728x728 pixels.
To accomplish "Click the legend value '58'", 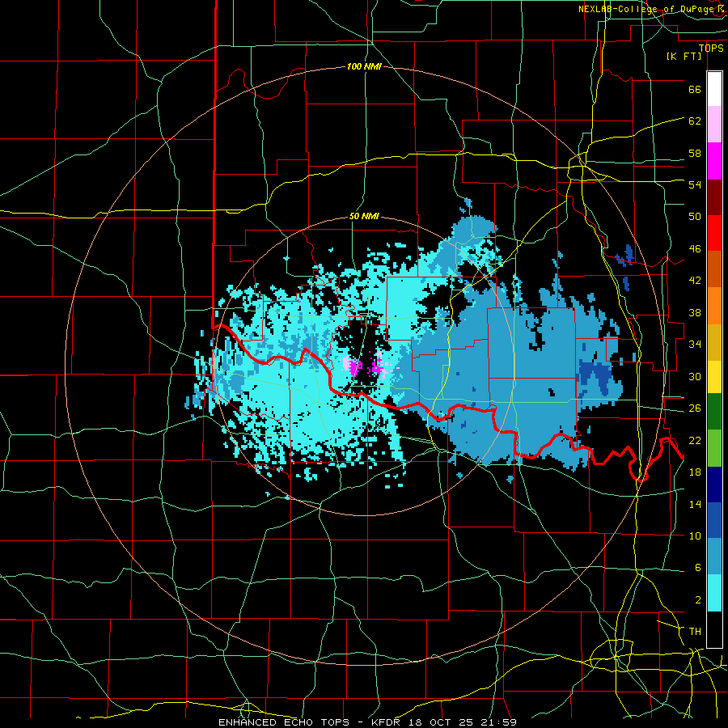I will tap(695, 153).
